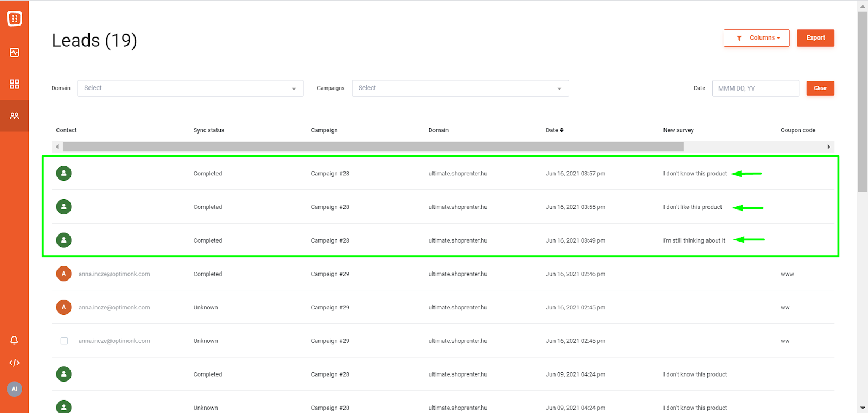
Task: Open the campaigns grid sidebar icon
Action: (x=15, y=84)
